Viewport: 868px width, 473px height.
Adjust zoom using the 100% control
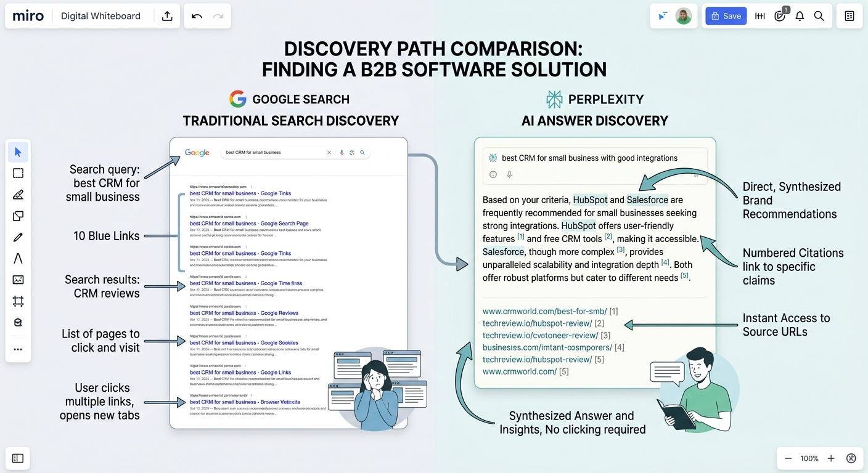pos(809,458)
